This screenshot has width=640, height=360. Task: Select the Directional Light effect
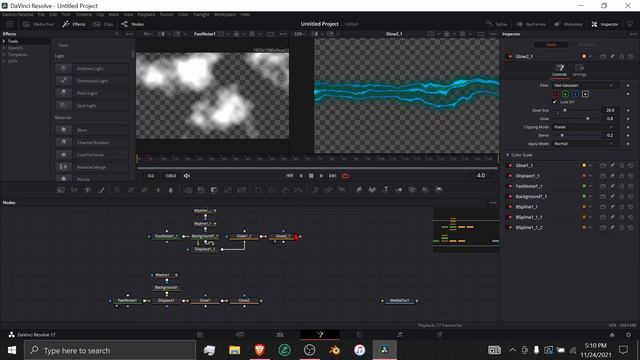pyautogui.click(x=91, y=81)
